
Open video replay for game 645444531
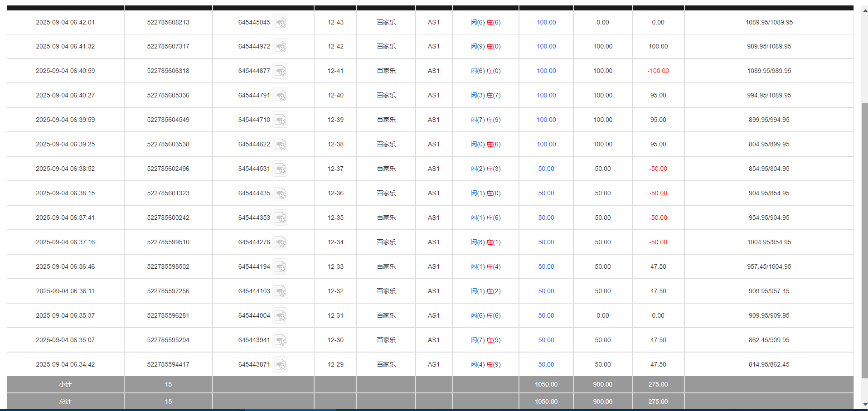(x=281, y=169)
